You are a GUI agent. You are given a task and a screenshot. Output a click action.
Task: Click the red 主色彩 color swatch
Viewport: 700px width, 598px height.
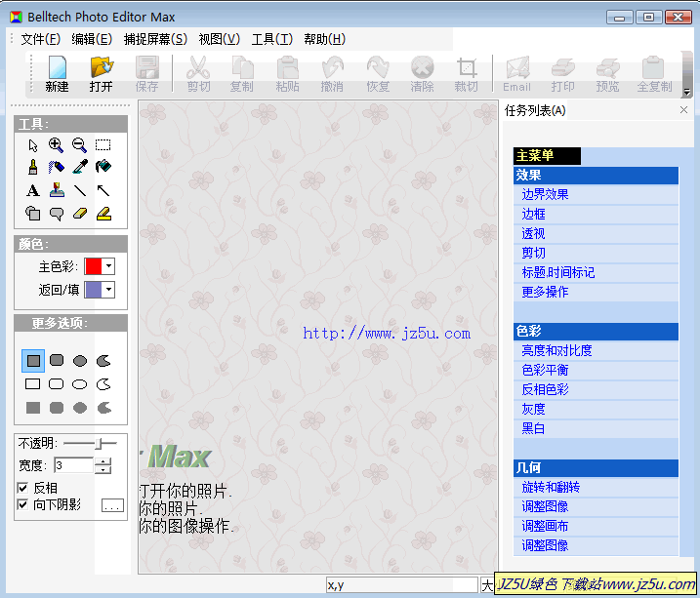(x=94, y=266)
